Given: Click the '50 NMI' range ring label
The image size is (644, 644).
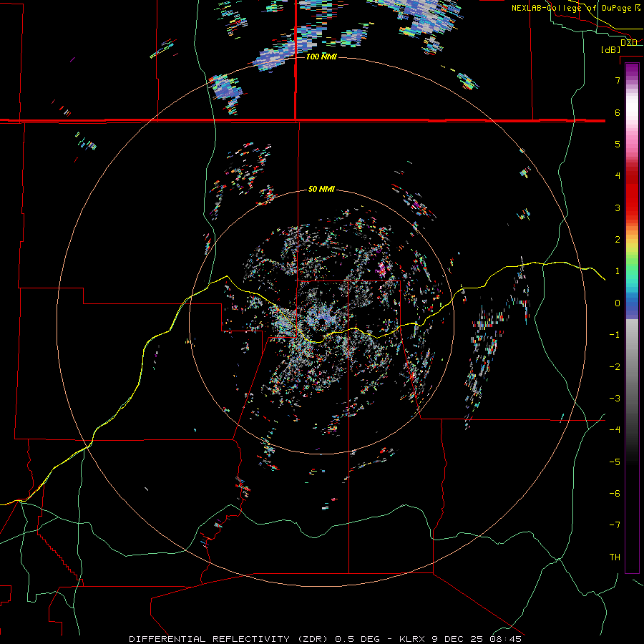Looking at the screenshot, I should 321,189.
